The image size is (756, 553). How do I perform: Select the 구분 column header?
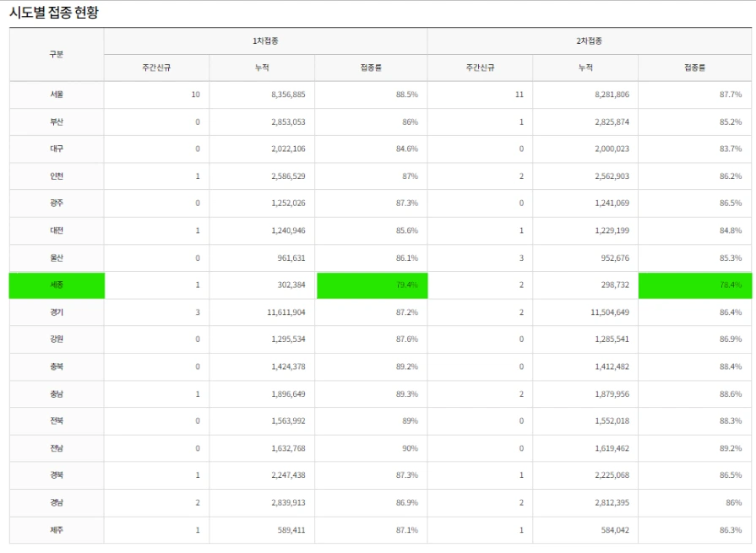57,54
